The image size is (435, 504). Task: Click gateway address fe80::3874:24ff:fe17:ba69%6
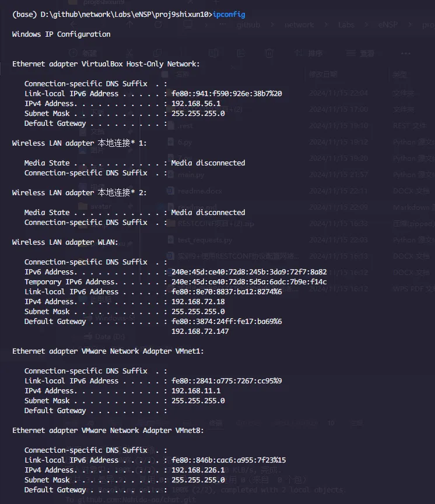click(226, 322)
